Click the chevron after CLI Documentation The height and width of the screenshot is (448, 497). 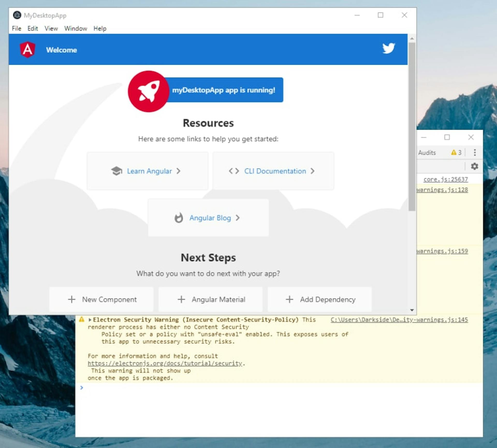(312, 171)
